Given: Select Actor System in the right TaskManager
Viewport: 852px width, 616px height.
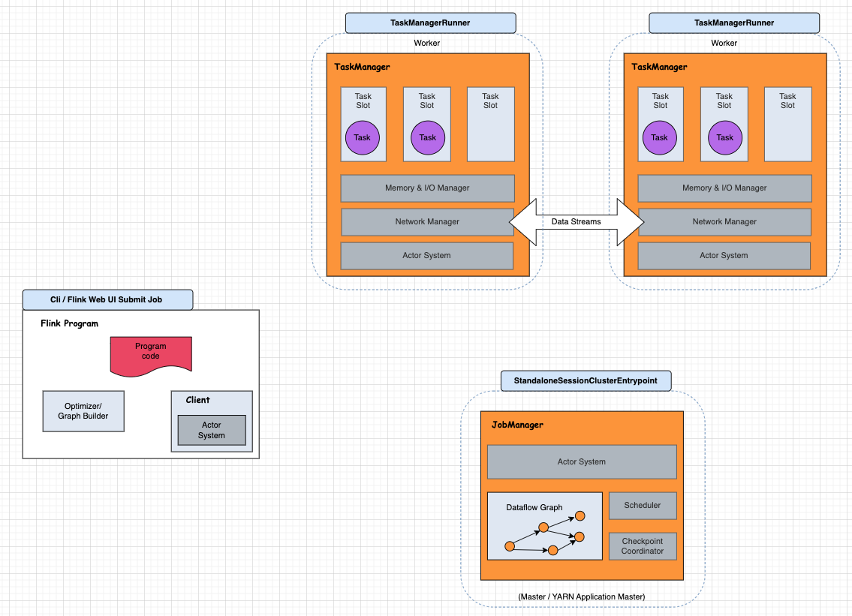Looking at the screenshot, I should [x=724, y=255].
